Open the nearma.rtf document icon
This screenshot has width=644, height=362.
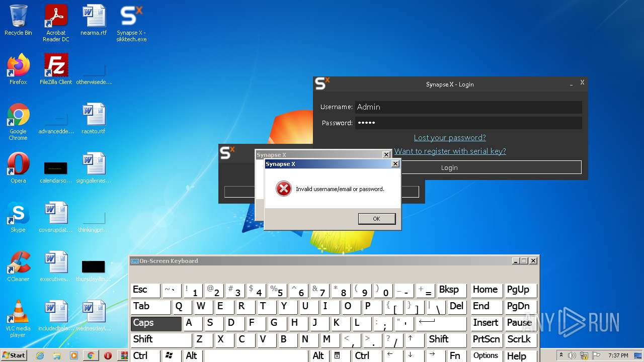[94, 20]
